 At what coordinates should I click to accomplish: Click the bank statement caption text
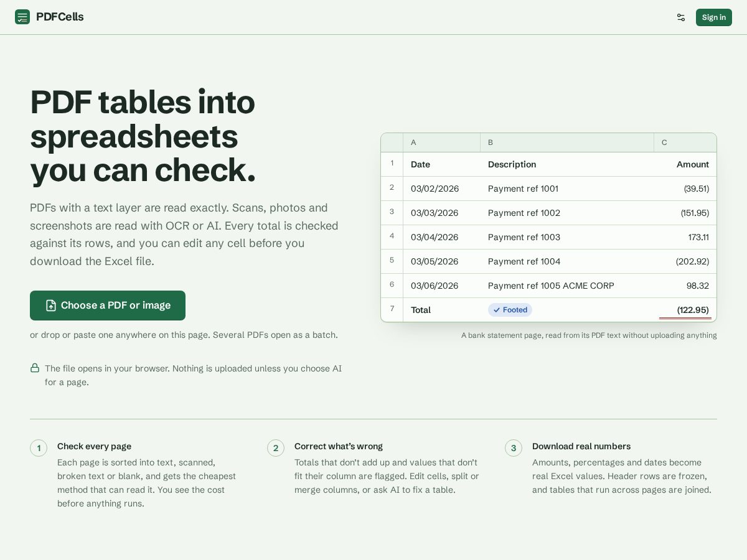click(589, 335)
